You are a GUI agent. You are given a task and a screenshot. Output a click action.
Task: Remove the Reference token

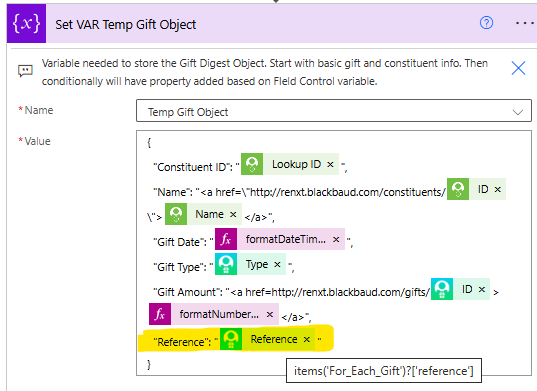click(307, 340)
